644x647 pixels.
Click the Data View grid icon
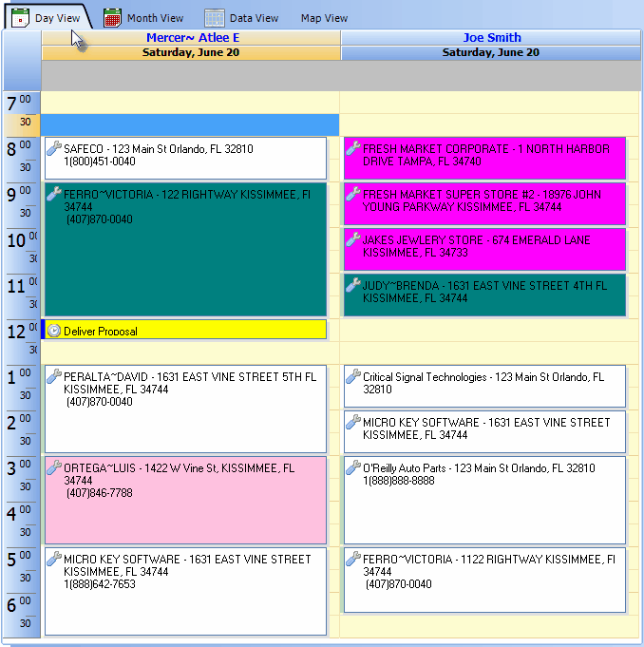pos(215,18)
